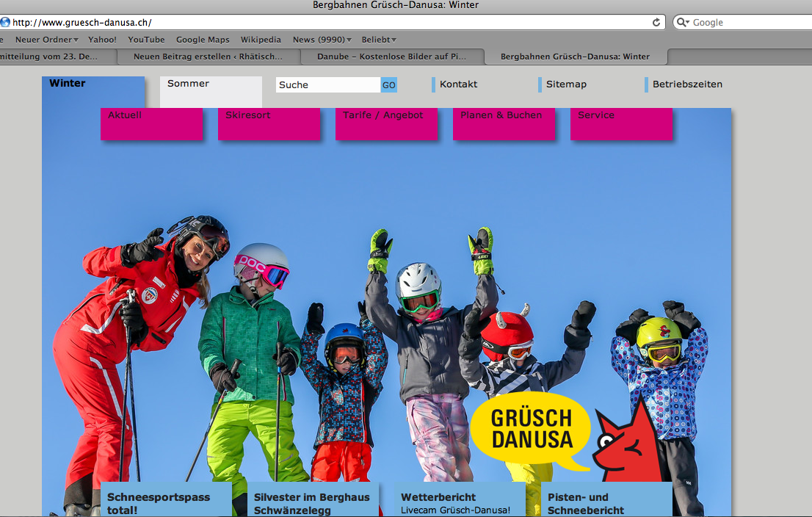The image size is (812, 517).
Task: Expand the Neuer Ordner bookmarks folder
Action: (x=46, y=40)
